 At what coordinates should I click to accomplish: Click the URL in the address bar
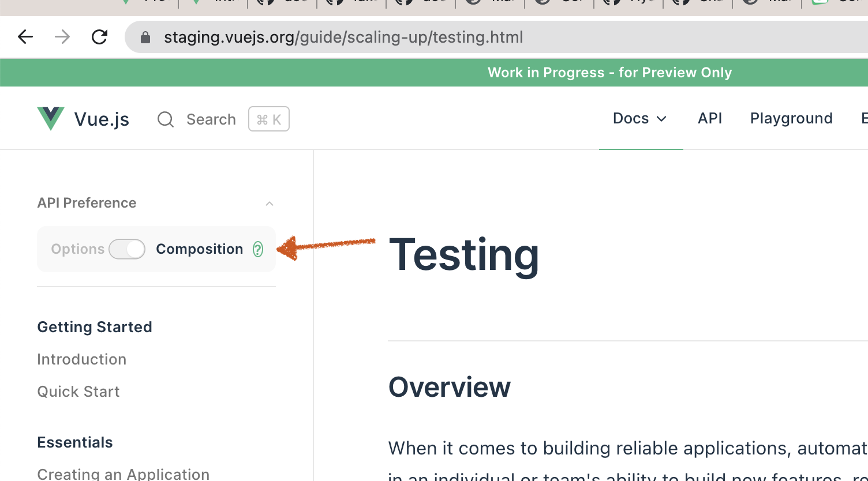pos(344,37)
